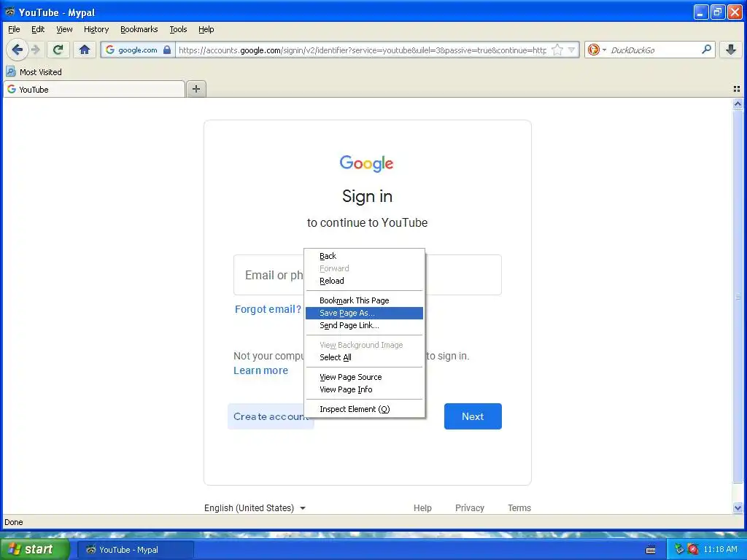Screen dimensions: 747x560
Task: Open the Help footer link
Action: 422,507
